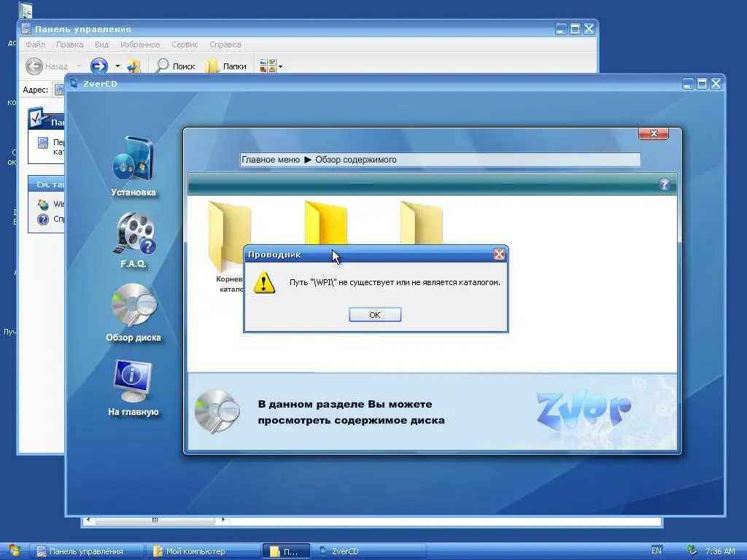Click the desktop icon in the top-left corner
The image size is (747, 560).
tap(26, 10)
